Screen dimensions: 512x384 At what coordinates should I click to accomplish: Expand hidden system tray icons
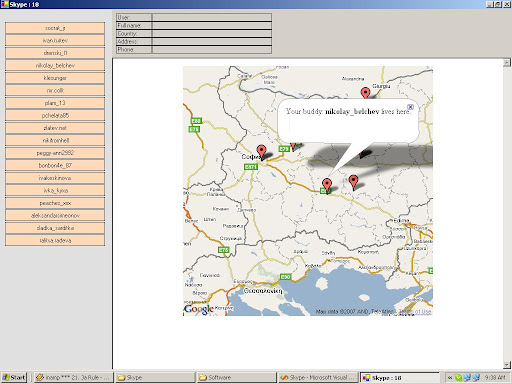pyautogui.click(x=450, y=378)
